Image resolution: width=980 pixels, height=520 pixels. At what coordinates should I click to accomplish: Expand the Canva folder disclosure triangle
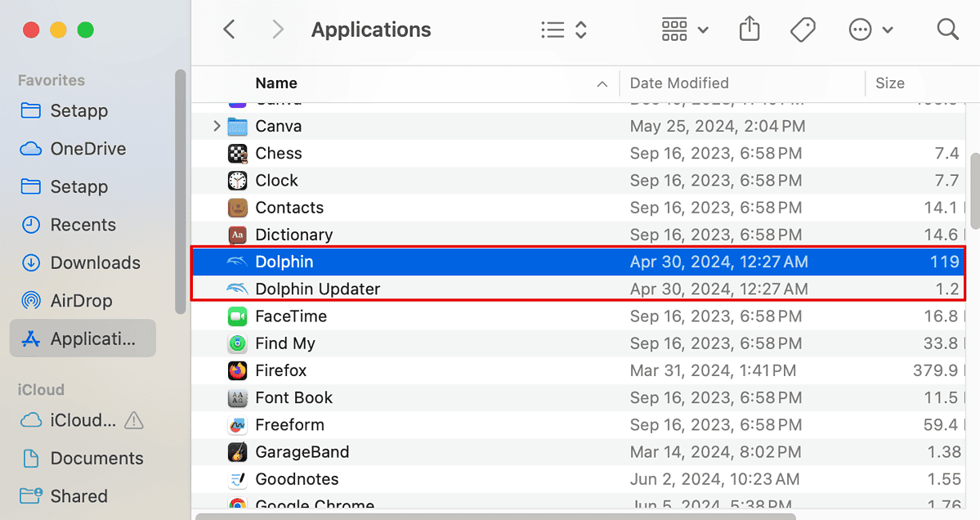(x=215, y=126)
